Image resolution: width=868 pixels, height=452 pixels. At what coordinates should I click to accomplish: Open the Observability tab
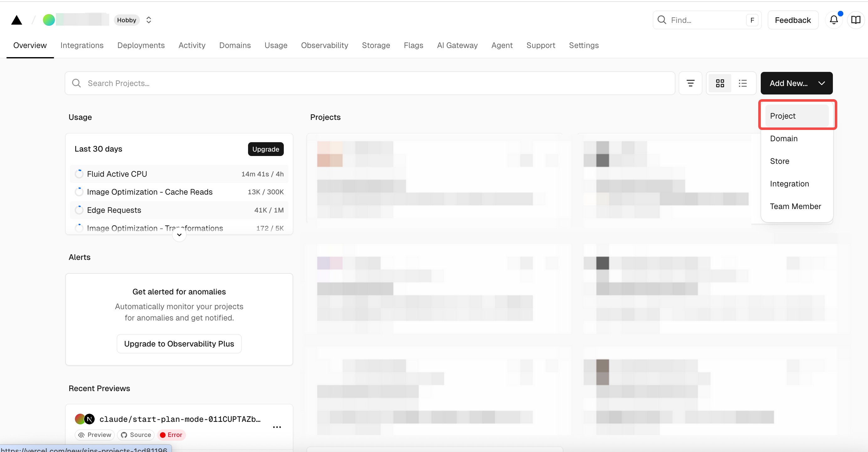coord(325,45)
